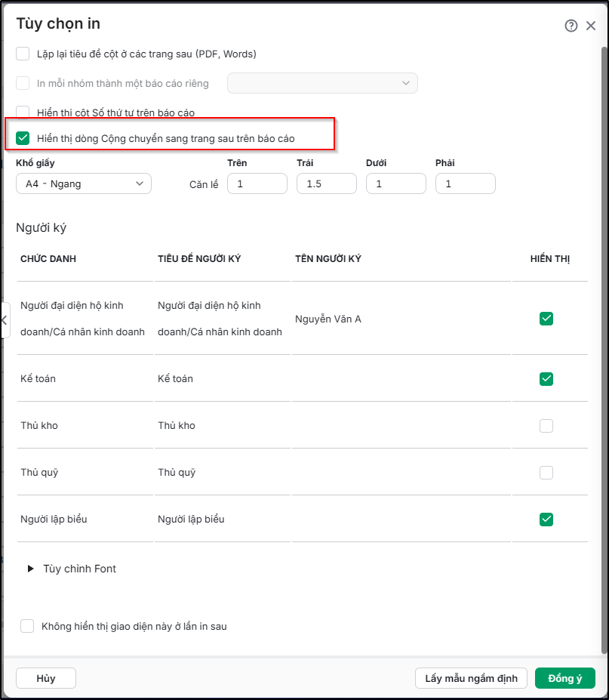Viewport: 609px width, 700px height.
Task: Click the Trên margin input field
Action: tap(257, 183)
